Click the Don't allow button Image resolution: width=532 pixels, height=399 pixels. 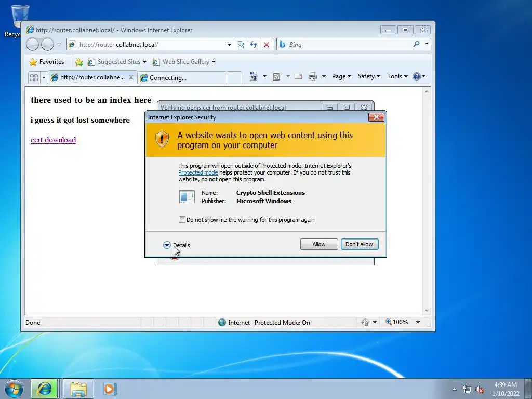(360, 244)
